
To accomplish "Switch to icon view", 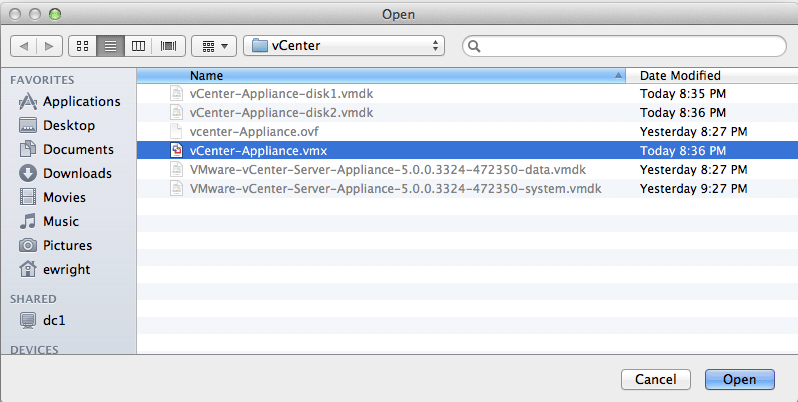I will tap(82, 46).
